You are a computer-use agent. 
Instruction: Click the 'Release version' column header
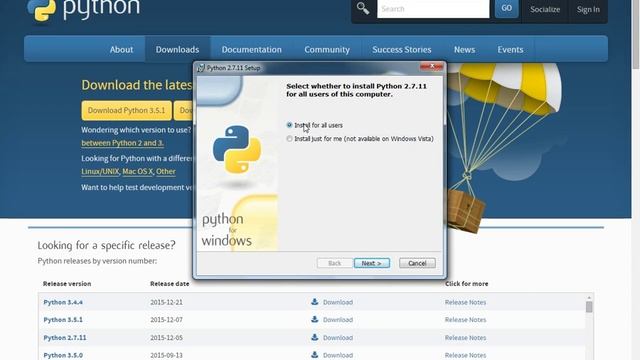coord(67,284)
